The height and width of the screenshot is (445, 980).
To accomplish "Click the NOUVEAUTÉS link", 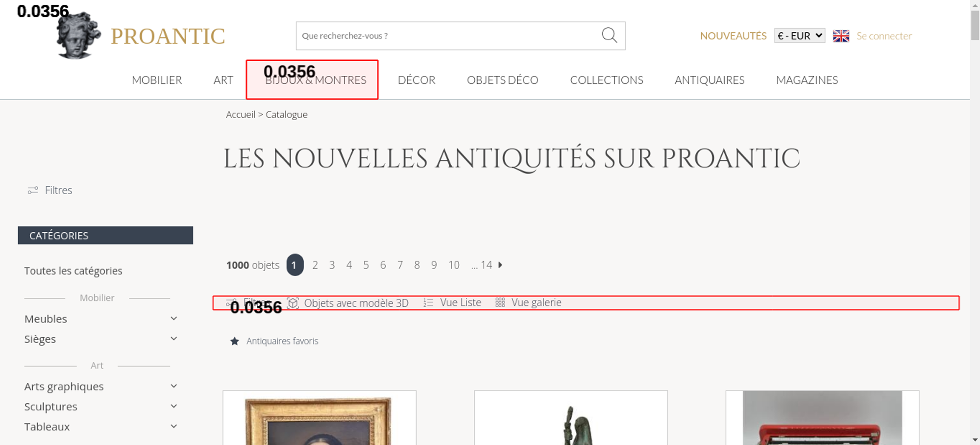I will pyautogui.click(x=733, y=36).
